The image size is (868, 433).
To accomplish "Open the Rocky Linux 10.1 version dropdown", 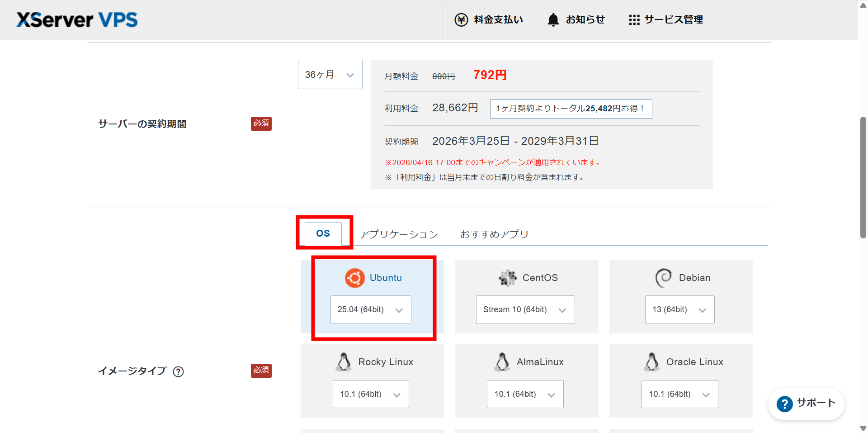I will [371, 394].
